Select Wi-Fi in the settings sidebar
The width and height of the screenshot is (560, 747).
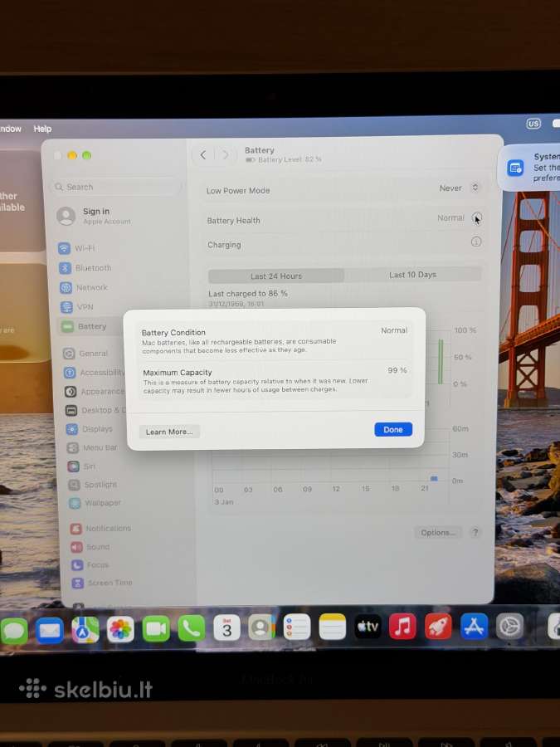pyautogui.click(x=76, y=248)
